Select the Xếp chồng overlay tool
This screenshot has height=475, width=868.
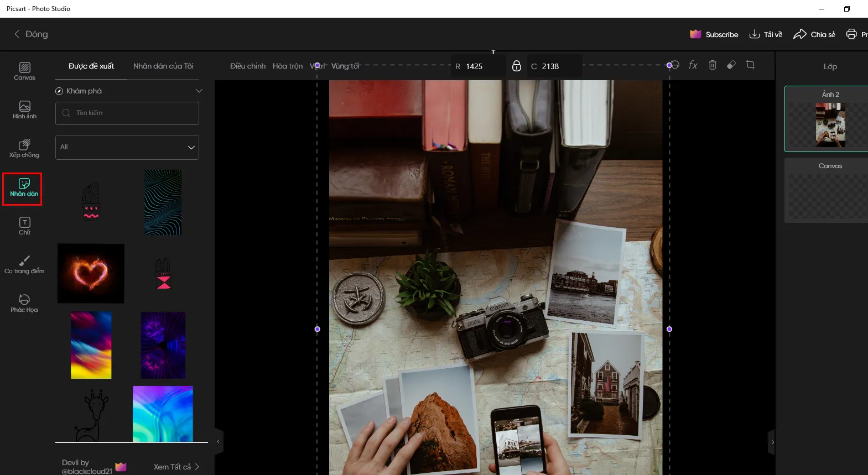(24, 149)
